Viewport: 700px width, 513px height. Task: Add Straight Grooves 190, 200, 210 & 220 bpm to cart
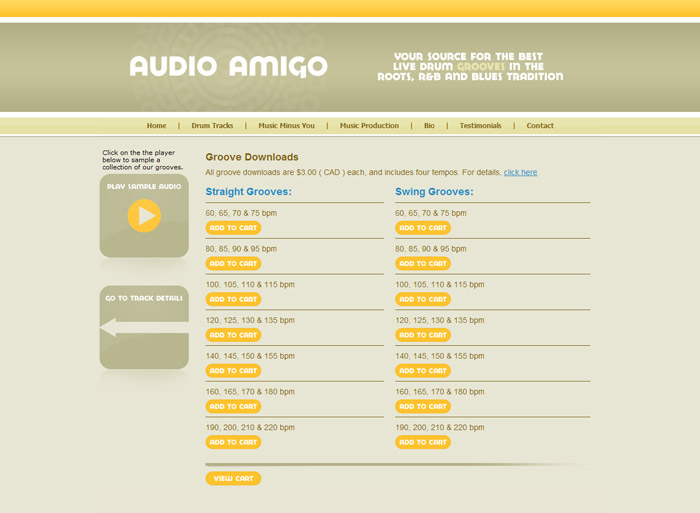point(233,442)
